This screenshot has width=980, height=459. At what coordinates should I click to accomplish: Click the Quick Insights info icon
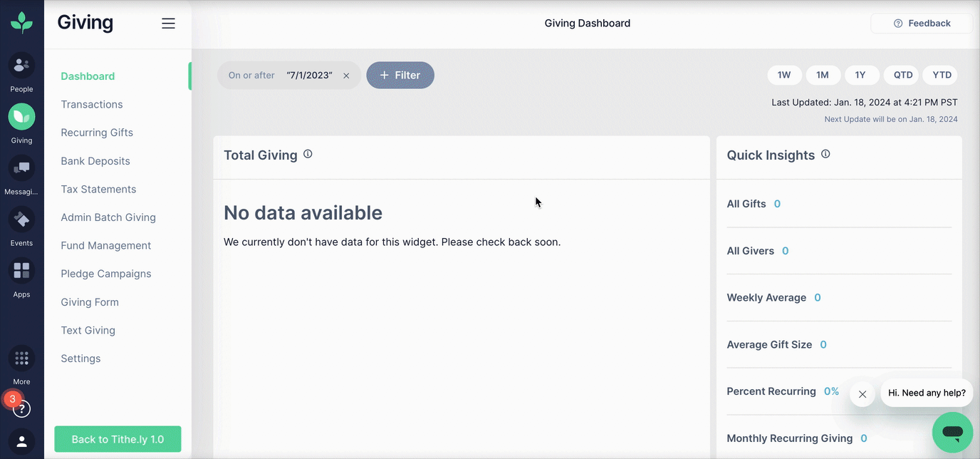point(825,154)
